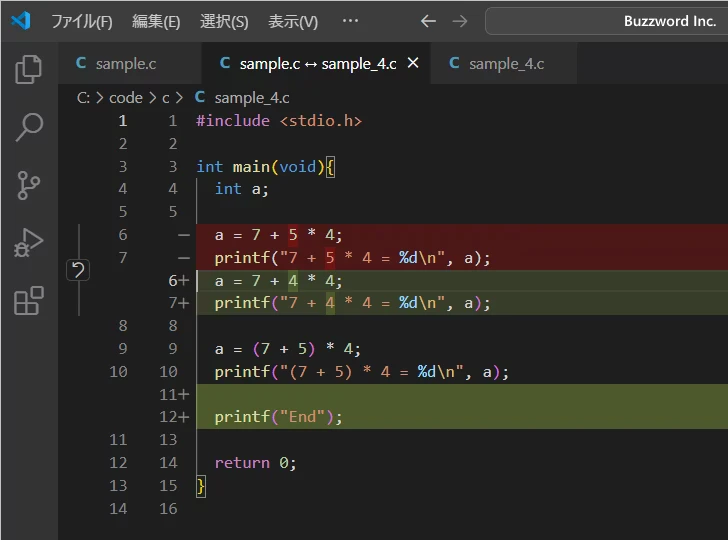Go back with the left arrow
728x540 pixels.
pos(428,21)
